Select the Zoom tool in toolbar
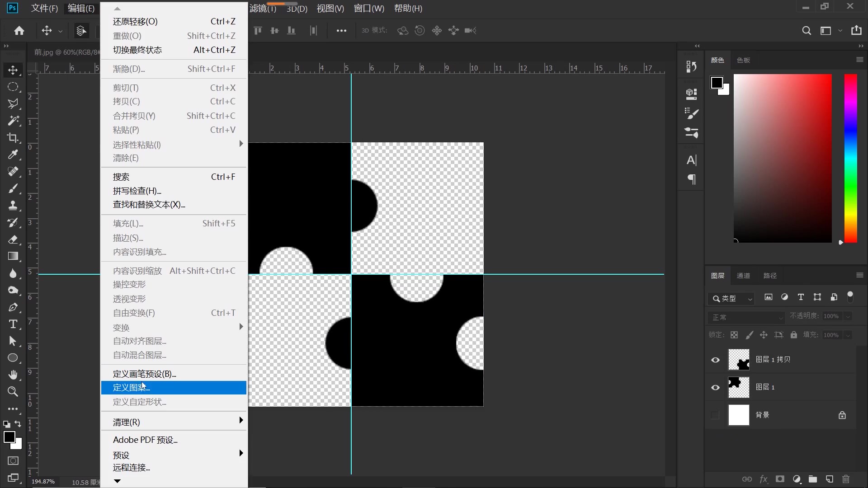The width and height of the screenshot is (868, 488). (x=13, y=391)
